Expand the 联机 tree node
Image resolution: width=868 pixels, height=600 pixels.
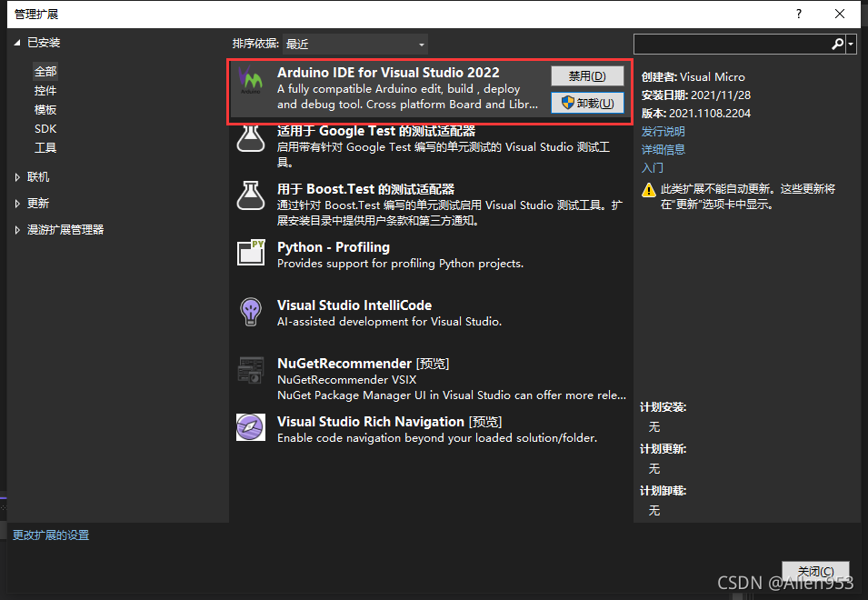point(17,177)
